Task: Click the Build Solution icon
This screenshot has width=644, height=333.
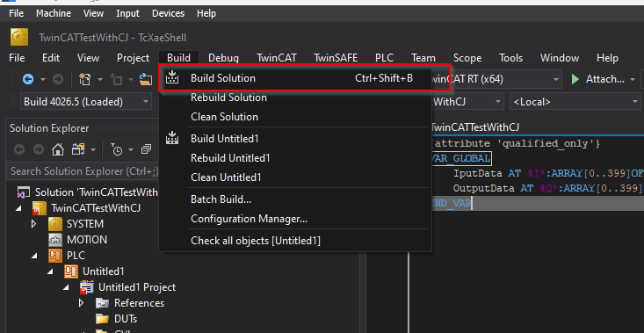Action: pos(172,78)
